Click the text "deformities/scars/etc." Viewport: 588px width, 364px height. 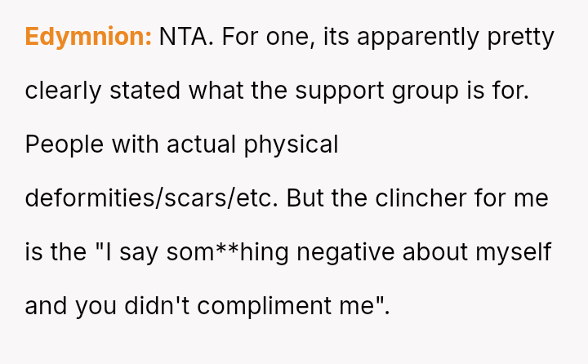(152, 198)
